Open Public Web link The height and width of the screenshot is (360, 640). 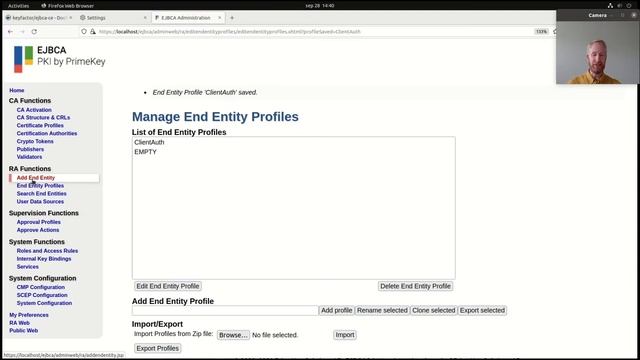pos(23,331)
